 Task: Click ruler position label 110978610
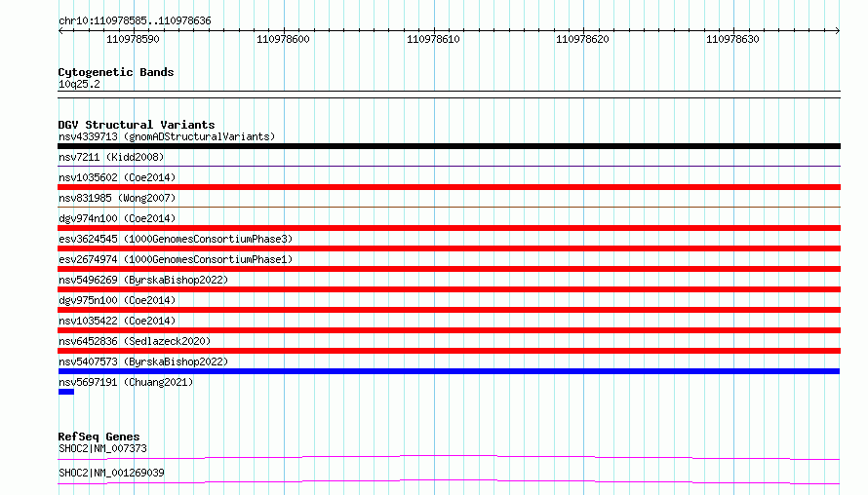click(433, 39)
